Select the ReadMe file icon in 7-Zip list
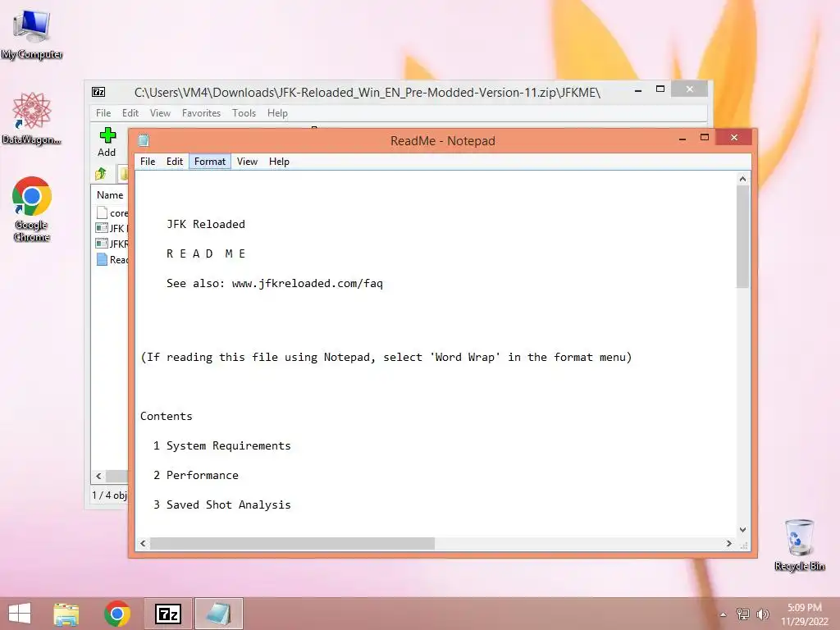This screenshot has width=840, height=630. tap(102, 259)
